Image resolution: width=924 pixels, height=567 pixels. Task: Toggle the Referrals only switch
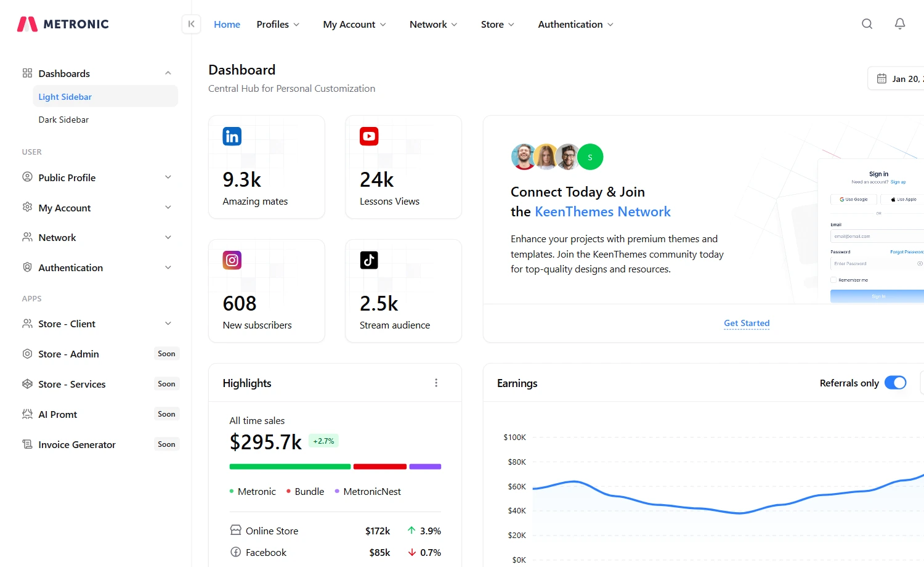pos(896,383)
